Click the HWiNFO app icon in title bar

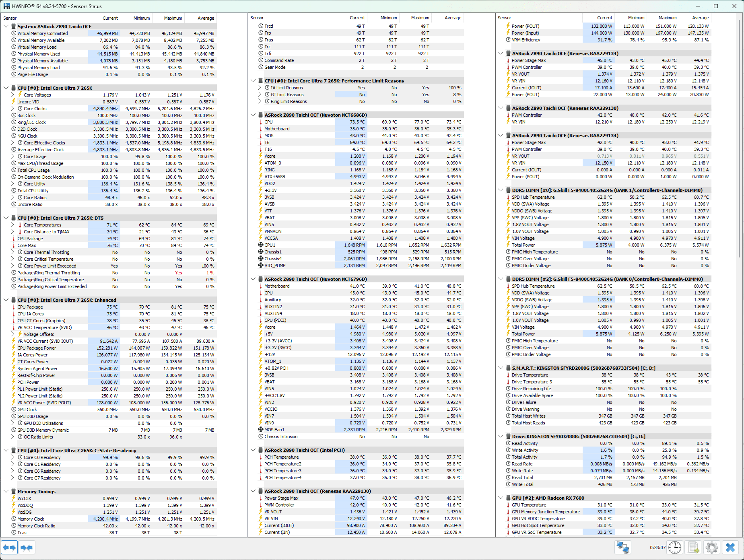[x=6, y=6]
